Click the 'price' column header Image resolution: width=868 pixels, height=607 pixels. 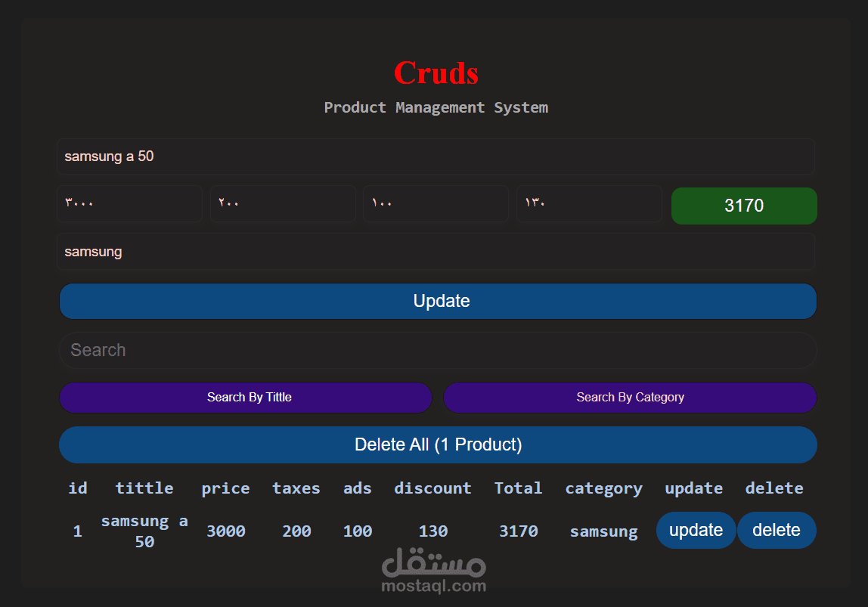(225, 488)
